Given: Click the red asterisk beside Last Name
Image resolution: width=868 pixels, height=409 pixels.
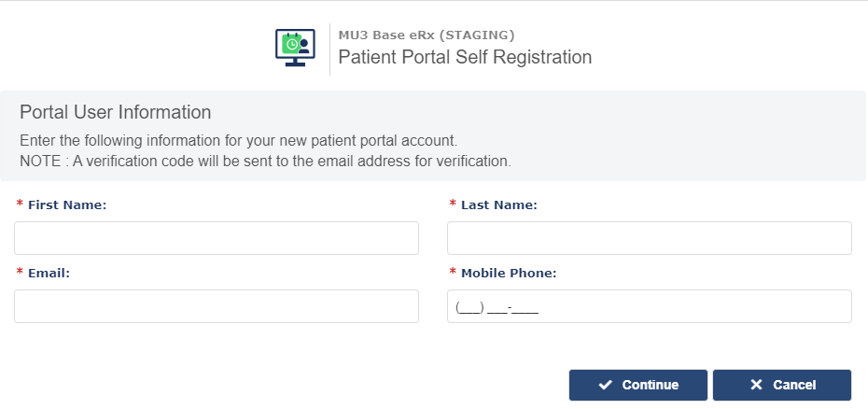Looking at the screenshot, I should click(x=453, y=204).
